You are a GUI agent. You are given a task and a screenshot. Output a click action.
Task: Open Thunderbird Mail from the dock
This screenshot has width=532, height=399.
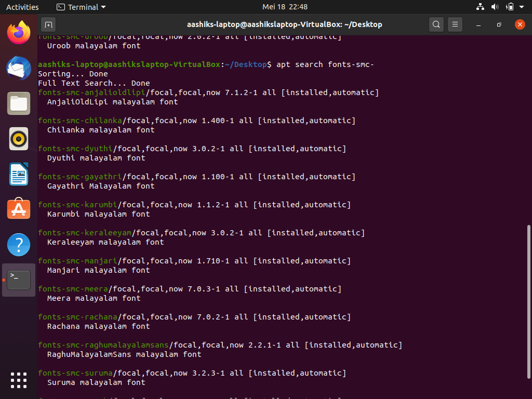tap(19, 68)
